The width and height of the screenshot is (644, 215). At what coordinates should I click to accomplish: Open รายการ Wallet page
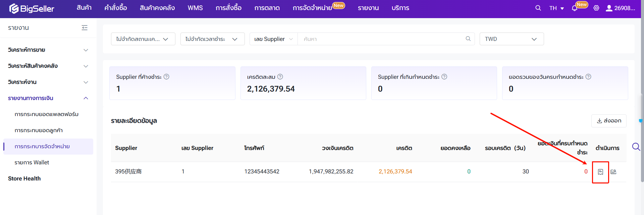(32, 163)
